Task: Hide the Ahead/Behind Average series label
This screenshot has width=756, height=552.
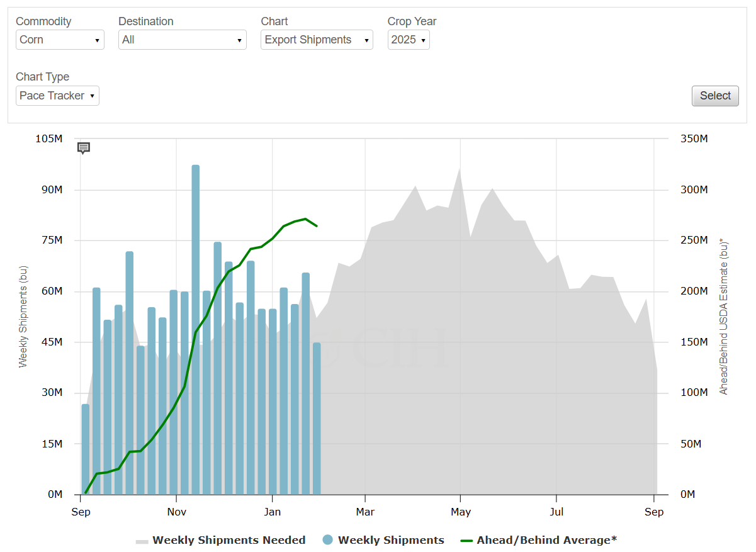Action: [x=546, y=540]
